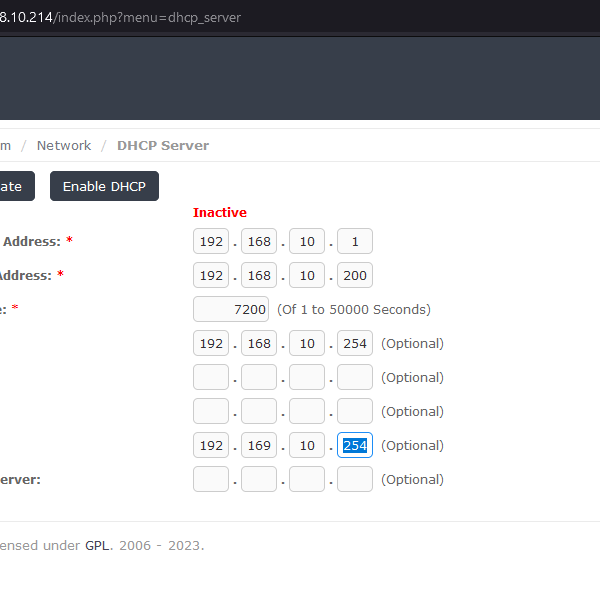
Task: Click the octet field containing 169
Action: [x=259, y=445]
